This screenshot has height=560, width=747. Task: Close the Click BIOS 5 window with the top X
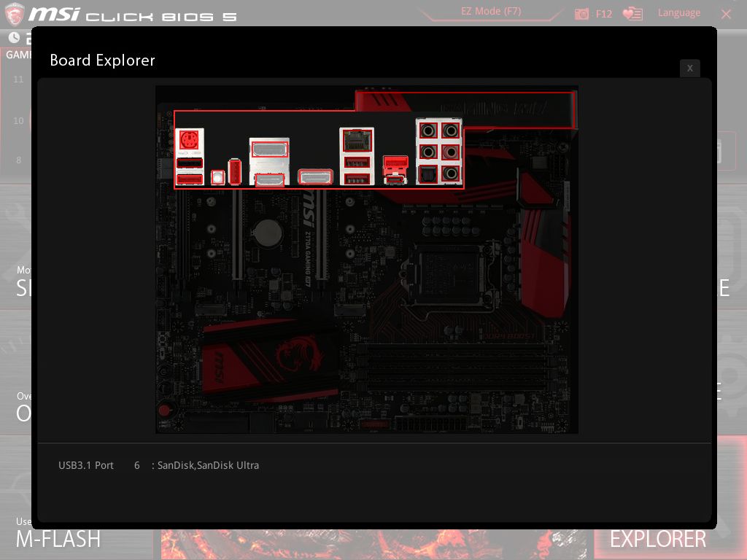pos(726,14)
